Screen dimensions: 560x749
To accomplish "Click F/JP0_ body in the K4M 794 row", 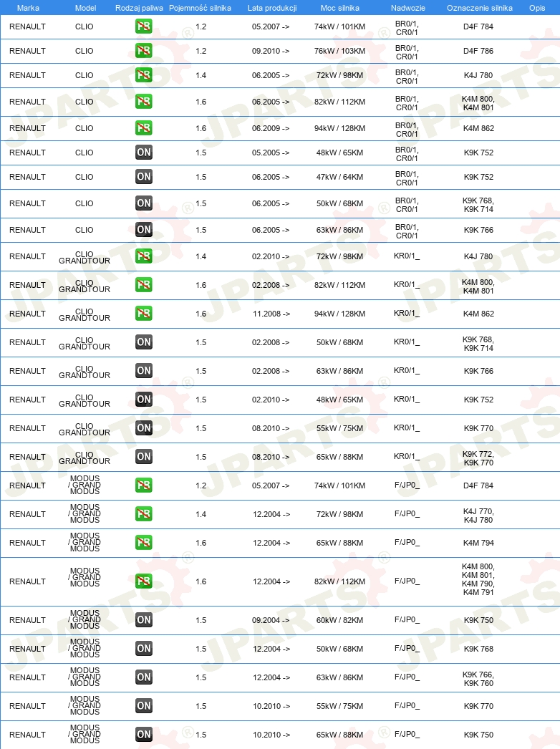I will point(407,542).
